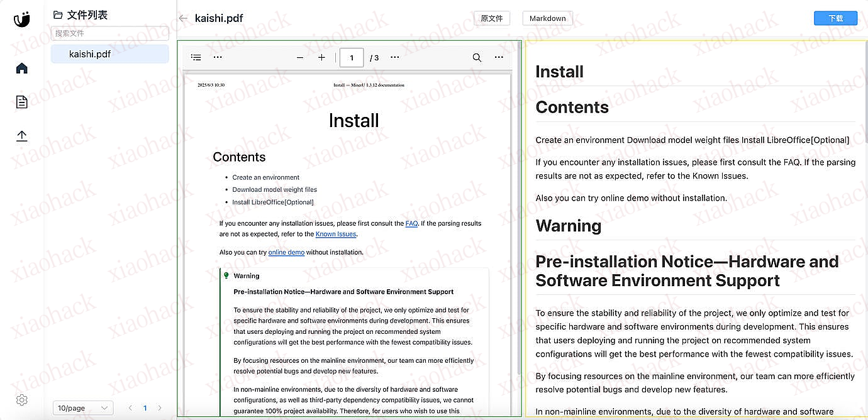Open search in the PDF viewer toolbar
The image size is (868, 420).
point(477,57)
